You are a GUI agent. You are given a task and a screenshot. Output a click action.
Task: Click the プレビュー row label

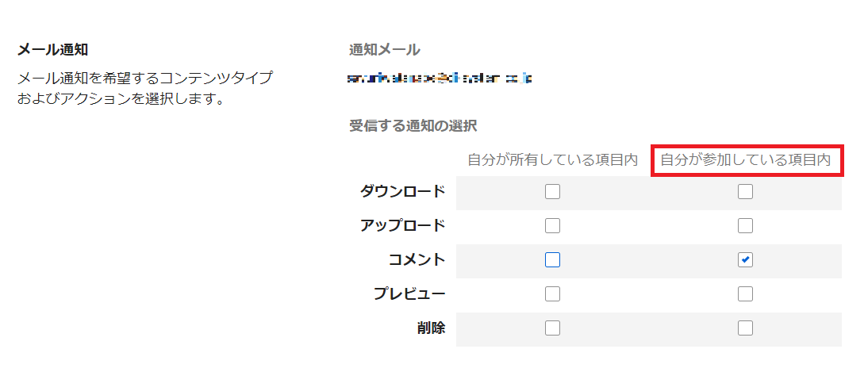pos(409,294)
